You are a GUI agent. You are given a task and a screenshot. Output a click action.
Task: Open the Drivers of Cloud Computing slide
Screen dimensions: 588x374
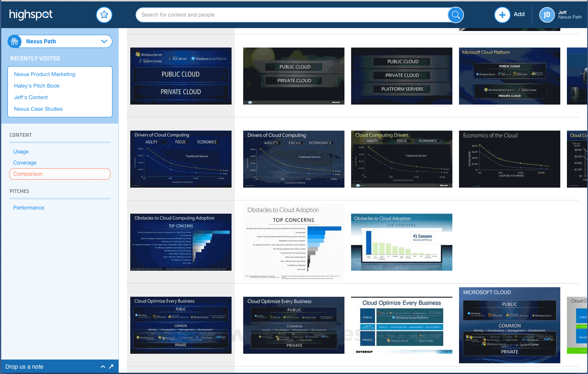pos(181,159)
